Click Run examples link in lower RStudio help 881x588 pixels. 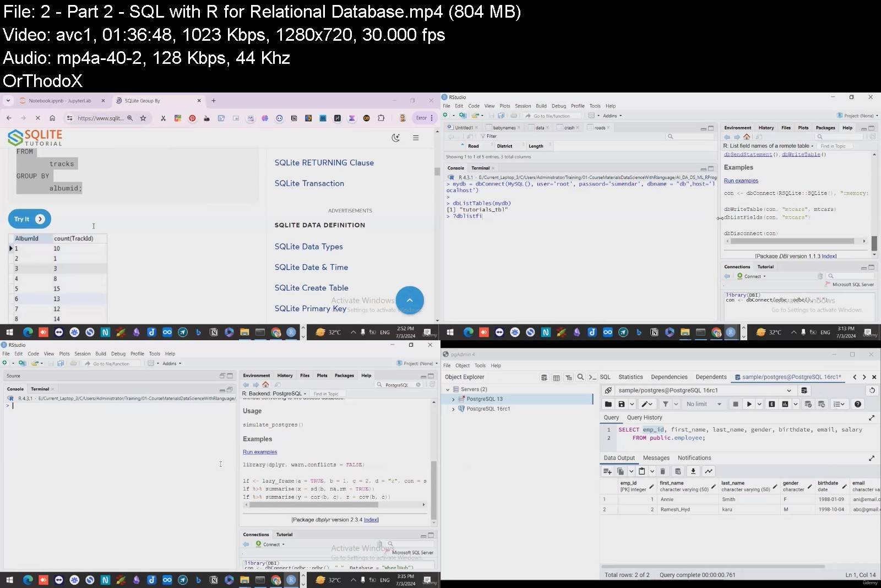260,452
